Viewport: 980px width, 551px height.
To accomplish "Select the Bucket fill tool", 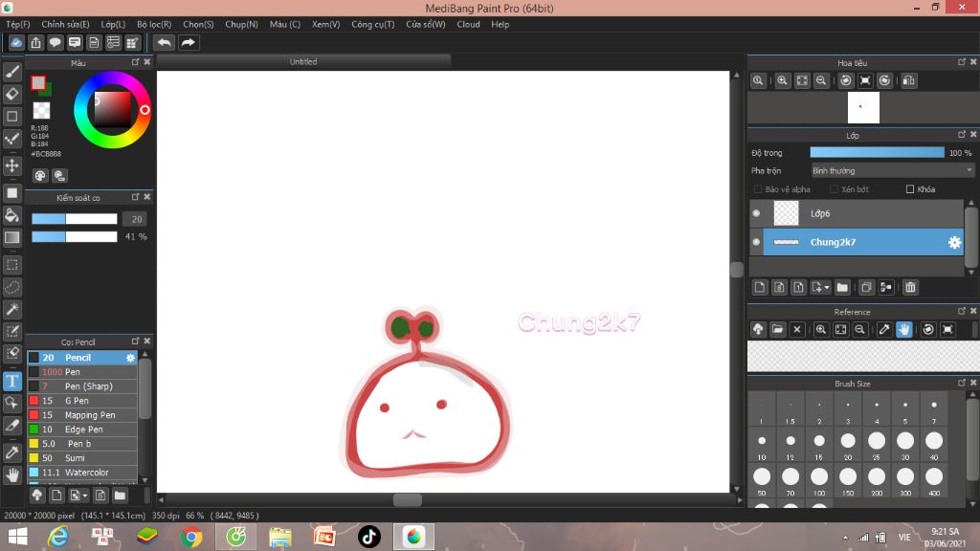I will (11, 215).
